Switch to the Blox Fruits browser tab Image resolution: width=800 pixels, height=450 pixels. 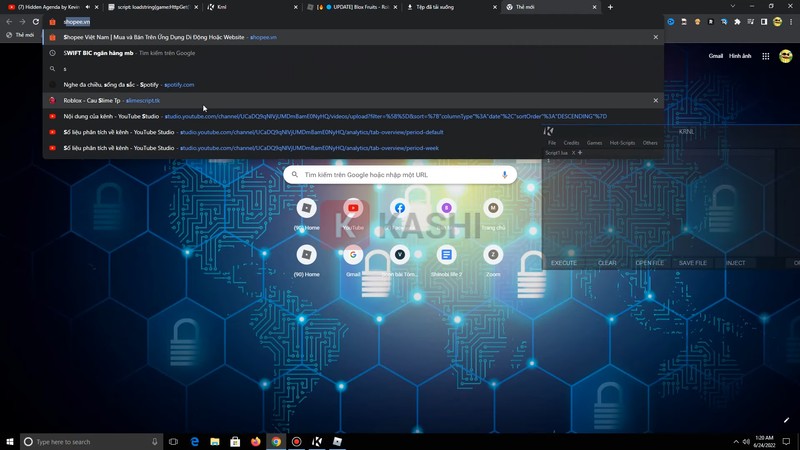pyautogui.click(x=355, y=7)
